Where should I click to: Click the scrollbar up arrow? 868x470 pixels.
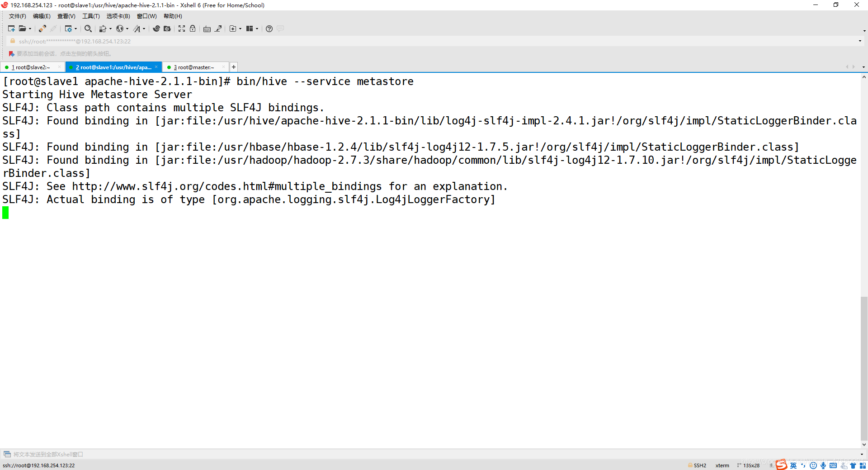(864, 77)
